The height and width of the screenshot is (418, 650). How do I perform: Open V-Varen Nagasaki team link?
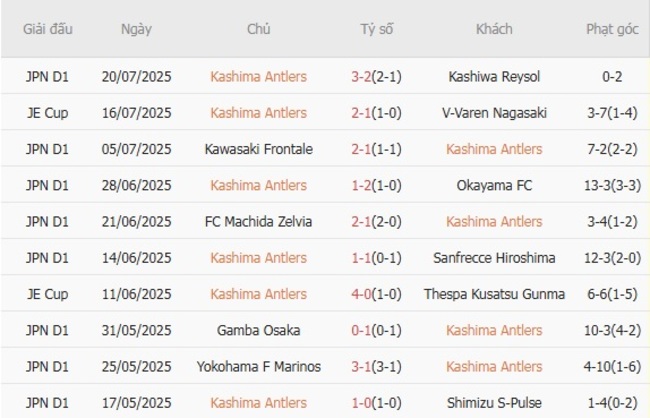[x=494, y=113]
